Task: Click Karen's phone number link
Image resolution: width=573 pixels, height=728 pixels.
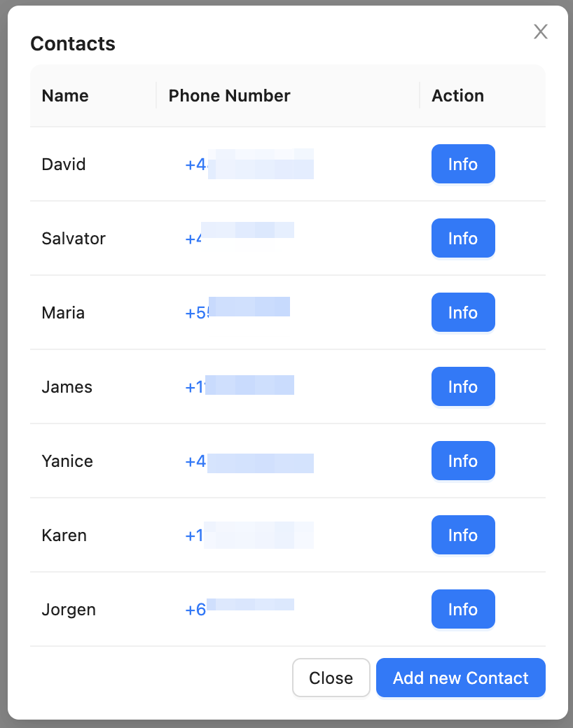Action: 249,535
